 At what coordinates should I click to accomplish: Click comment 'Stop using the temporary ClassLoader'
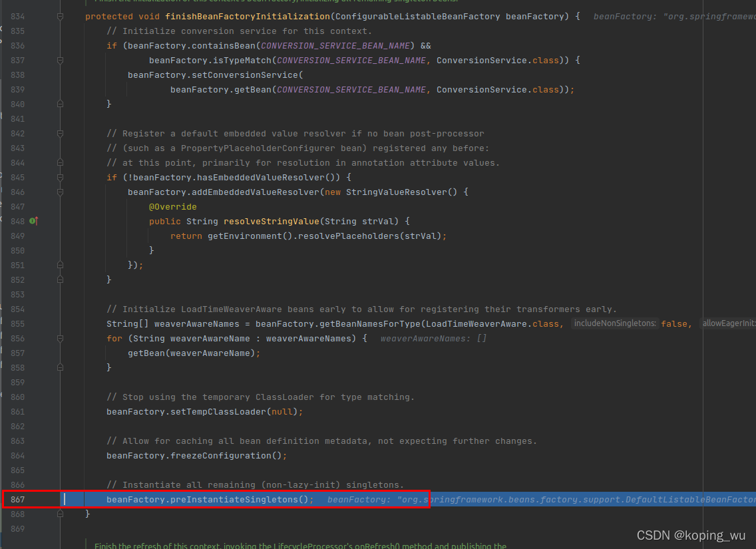(x=260, y=397)
